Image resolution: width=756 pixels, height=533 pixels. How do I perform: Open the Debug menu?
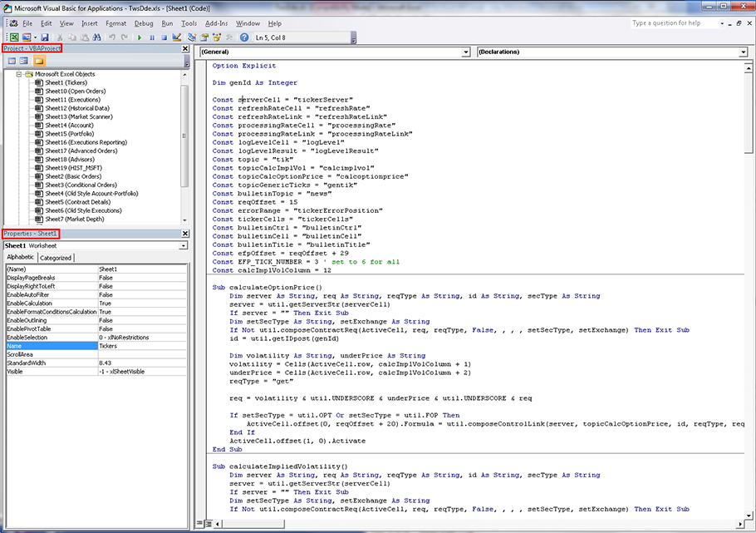pyautogui.click(x=144, y=23)
